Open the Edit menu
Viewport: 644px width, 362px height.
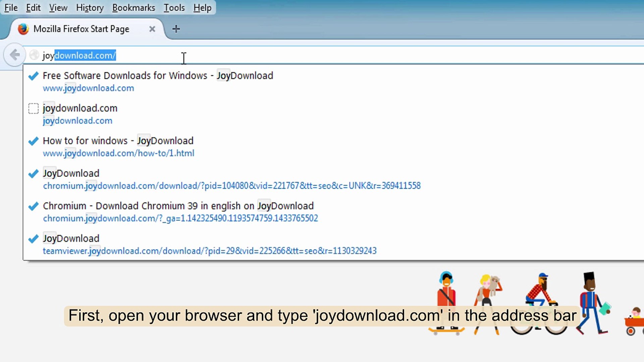(33, 7)
